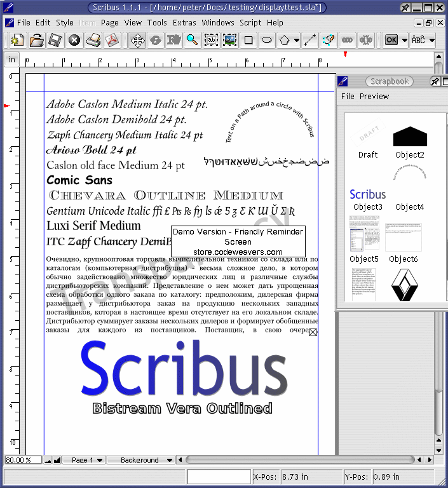This screenshot has height=488, width=448.
Task: Open a document with the folder icon
Action: (x=36, y=40)
